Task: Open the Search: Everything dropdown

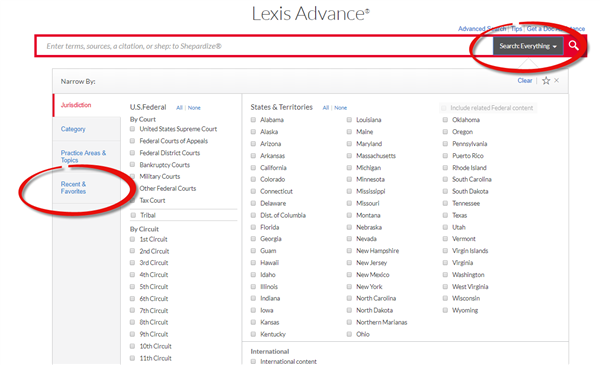Action: (x=528, y=46)
